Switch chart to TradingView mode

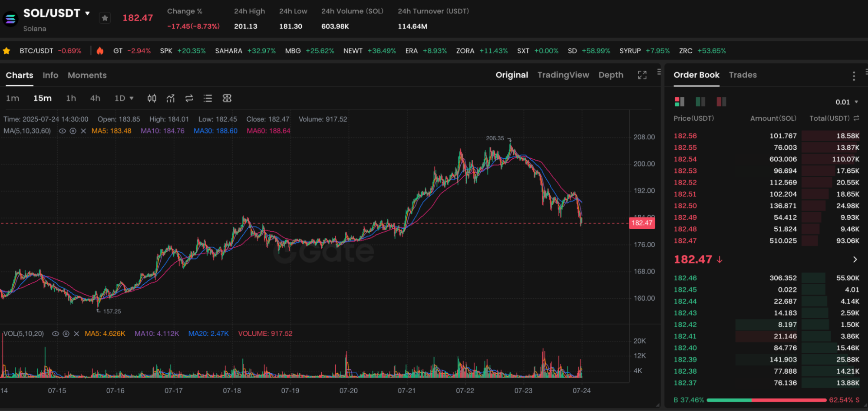pos(563,75)
